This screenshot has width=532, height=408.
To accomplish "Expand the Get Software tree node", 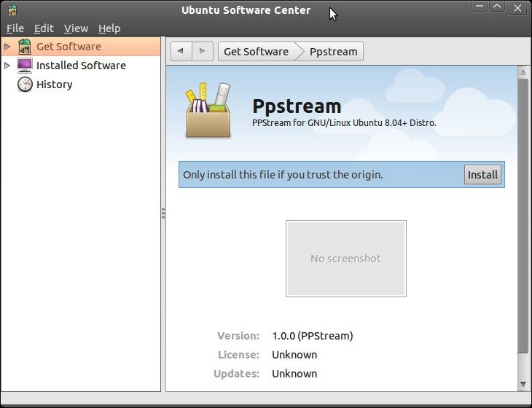I will click(x=7, y=47).
